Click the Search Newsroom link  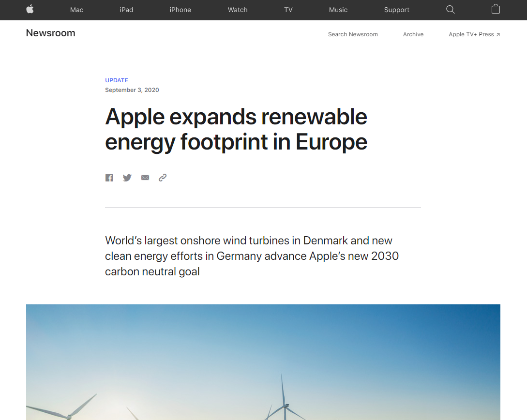click(x=353, y=34)
